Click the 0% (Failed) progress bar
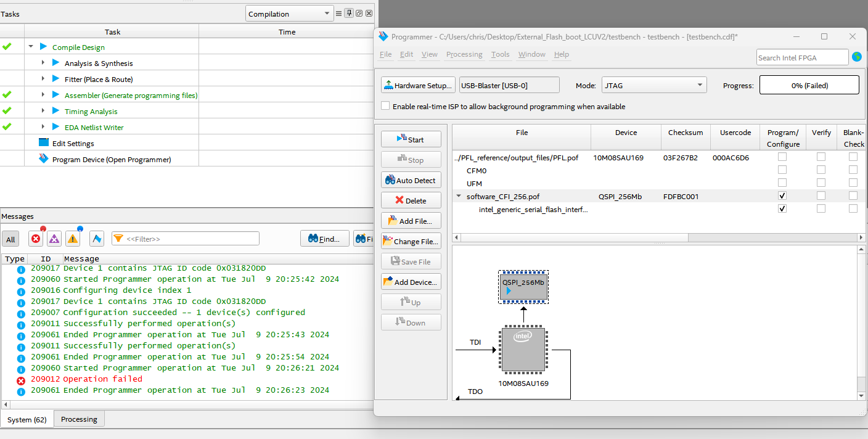 (x=809, y=85)
